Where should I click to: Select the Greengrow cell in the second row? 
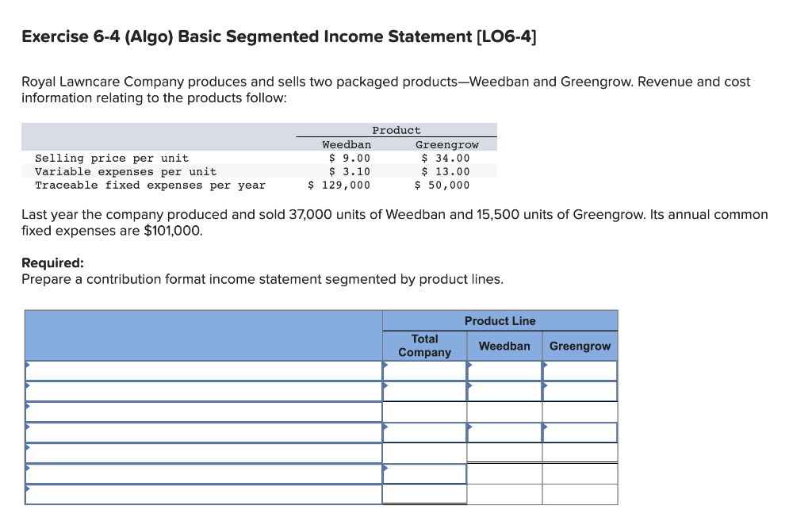tap(580, 390)
